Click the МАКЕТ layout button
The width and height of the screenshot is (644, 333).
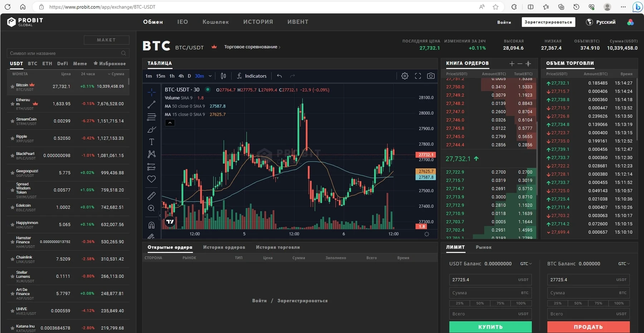tap(107, 40)
